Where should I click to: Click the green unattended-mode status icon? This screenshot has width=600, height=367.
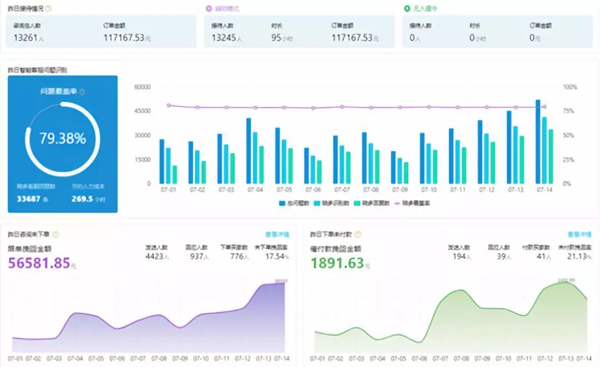[407, 8]
